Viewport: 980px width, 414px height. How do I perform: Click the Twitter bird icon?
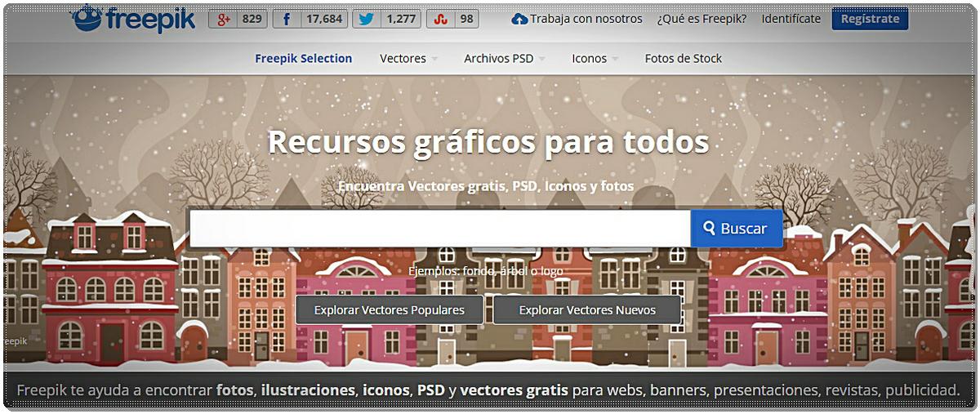pyautogui.click(x=367, y=19)
